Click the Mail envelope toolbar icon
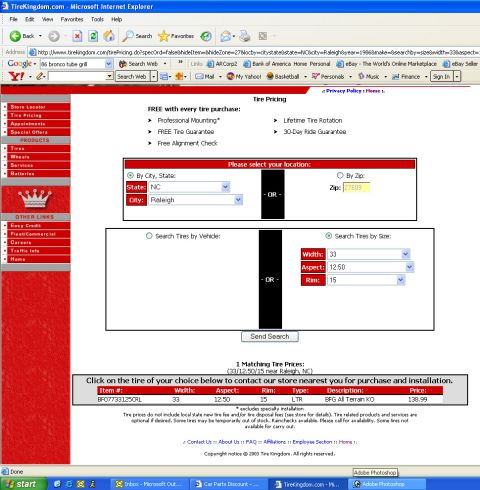Viewport: 480px width, 490px height. point(226,36)
